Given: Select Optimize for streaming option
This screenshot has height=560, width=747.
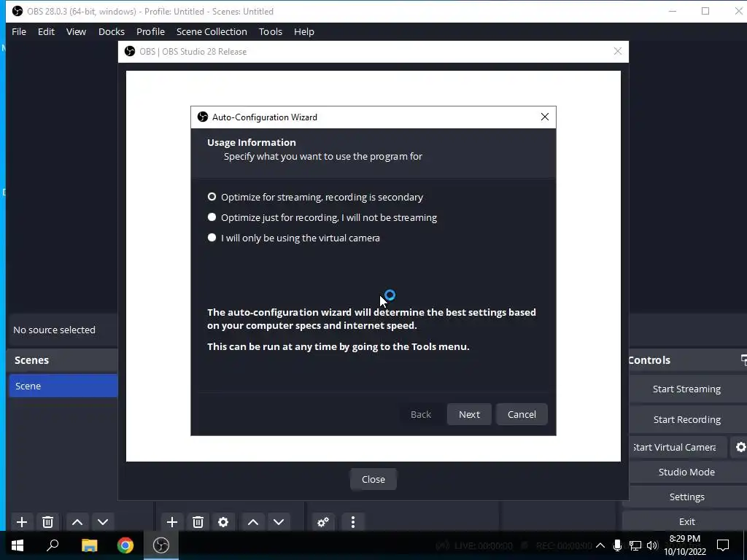Looking at the screenshot, I should coord(315,197).
